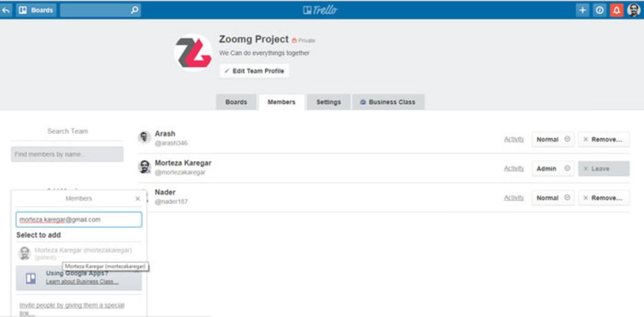Click the Morteza Karegar member name

183,163
